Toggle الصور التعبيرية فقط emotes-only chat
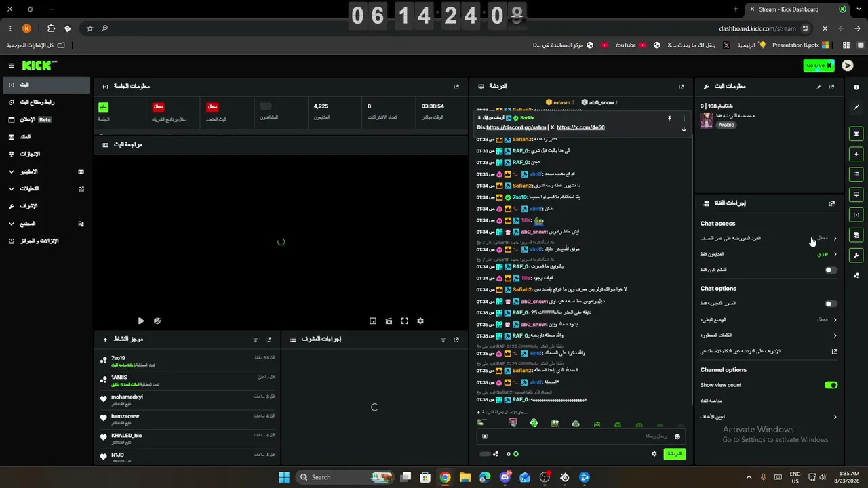This screenshot has width=868, height=488. (x=831, y=304)
